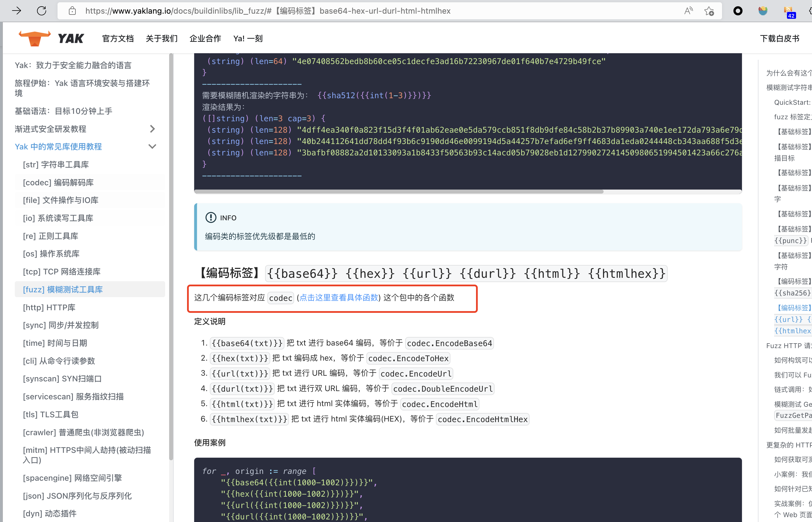Open the [http] HTTP库 sidebar entry

point(49,307)
